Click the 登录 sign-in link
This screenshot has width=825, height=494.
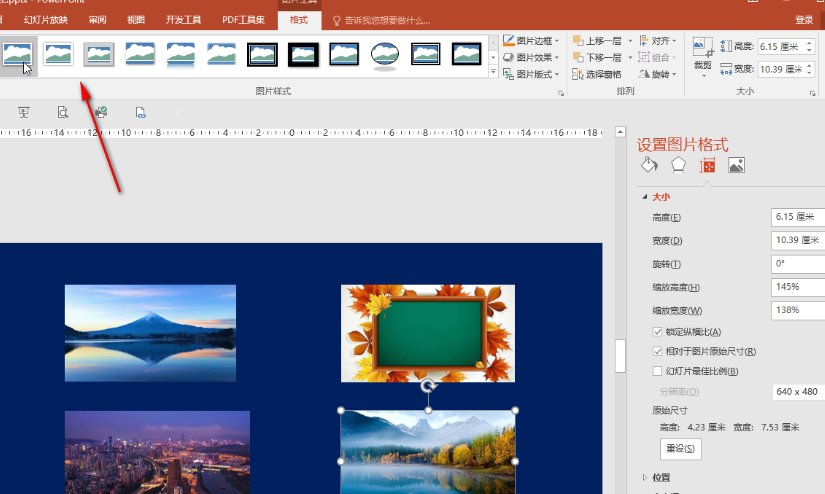tap(804, 20)
